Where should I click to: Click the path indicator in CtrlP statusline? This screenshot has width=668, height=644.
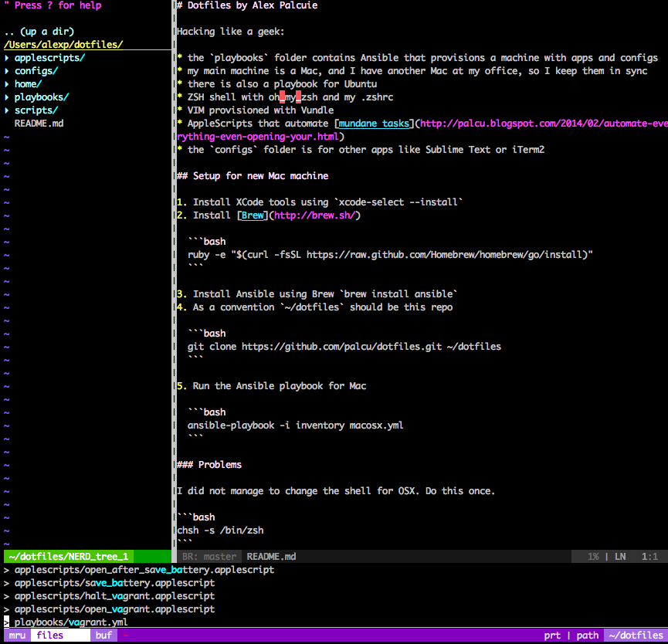[588, 636]
